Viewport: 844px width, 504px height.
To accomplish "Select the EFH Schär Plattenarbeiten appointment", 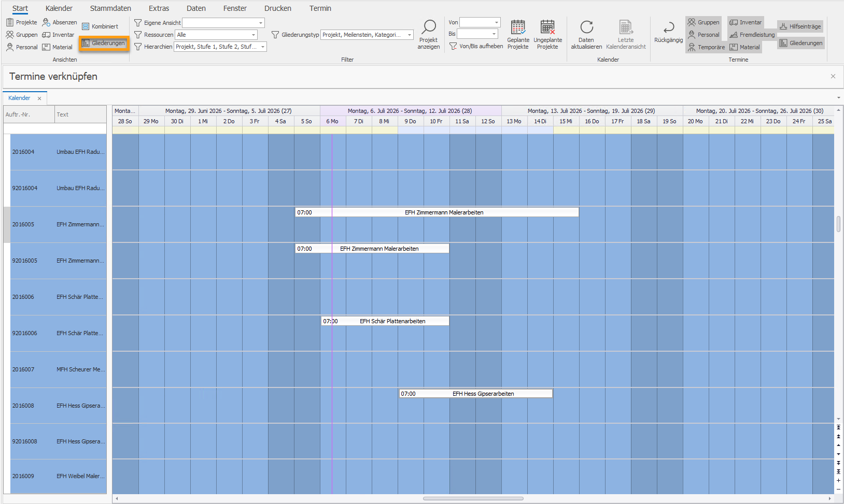I will pyautogui.click(x=385, y=321).
